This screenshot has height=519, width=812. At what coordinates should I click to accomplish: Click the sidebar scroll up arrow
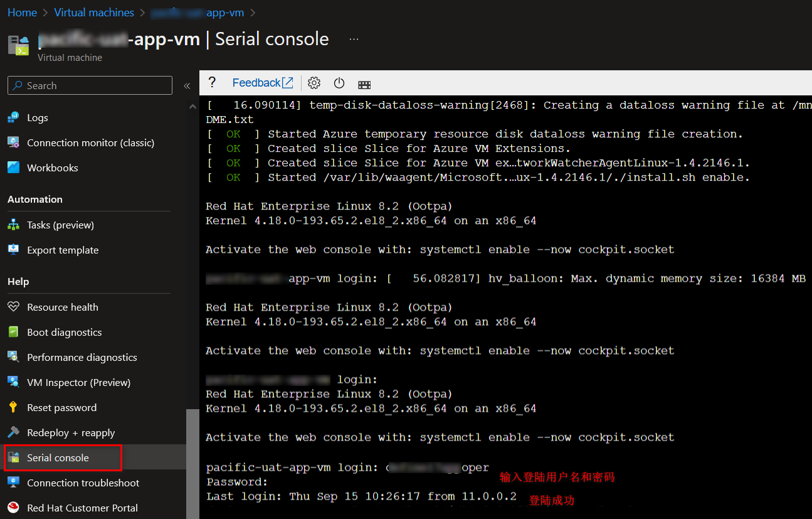(x=192, y=107)
